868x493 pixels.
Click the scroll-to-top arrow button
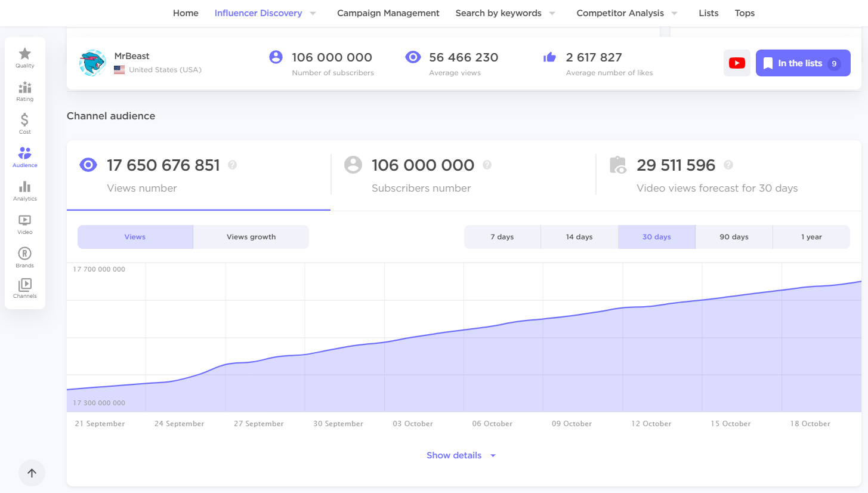click(32, 473)
